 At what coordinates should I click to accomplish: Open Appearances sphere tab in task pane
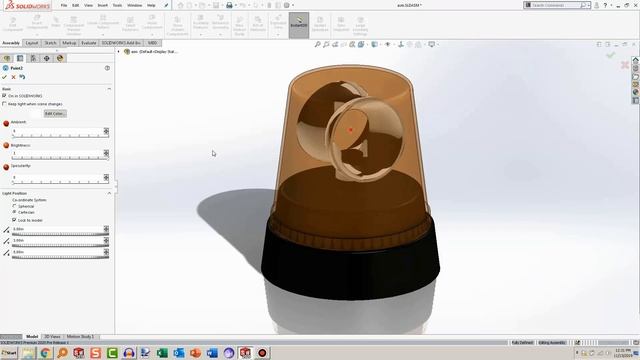point(636,93)
